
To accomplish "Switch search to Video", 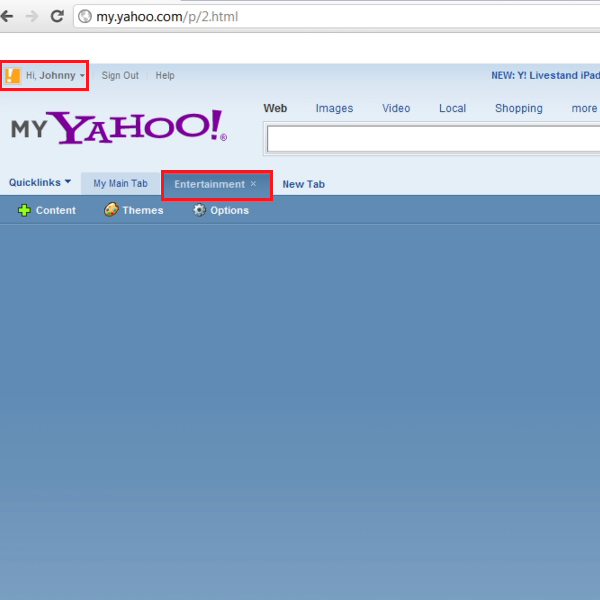I will tap(396, 108).
